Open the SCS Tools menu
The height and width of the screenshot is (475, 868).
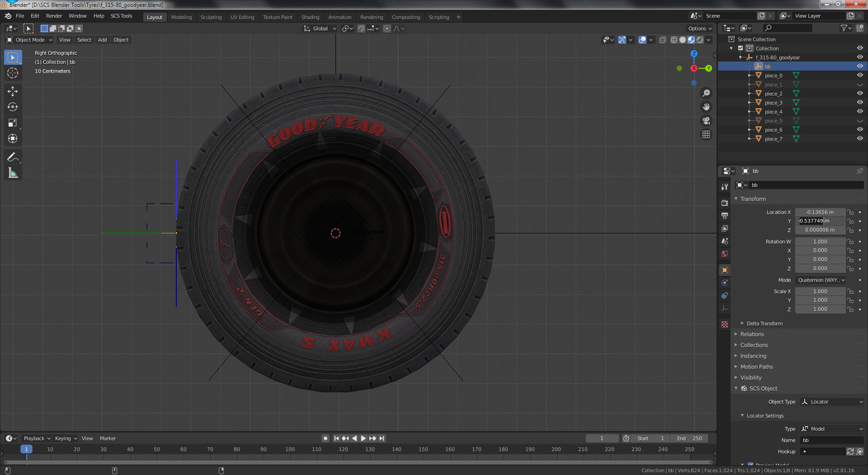pos(121,16)
